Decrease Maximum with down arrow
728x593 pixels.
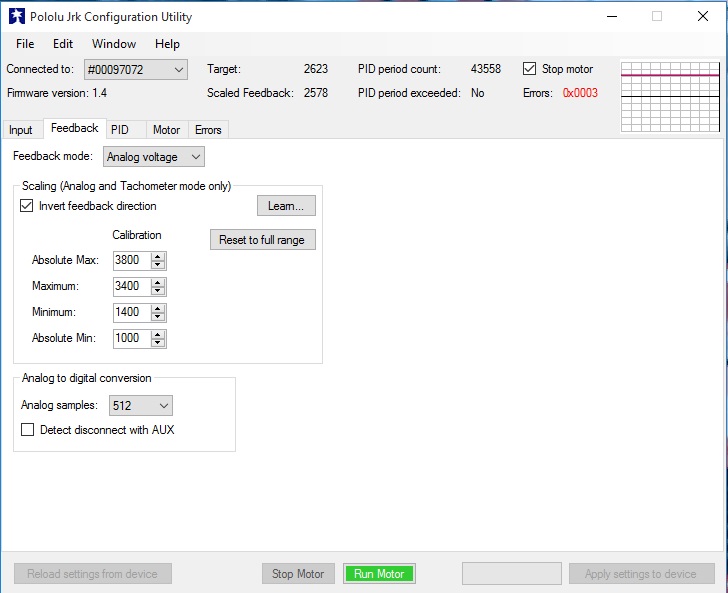[x=158, y=291]
